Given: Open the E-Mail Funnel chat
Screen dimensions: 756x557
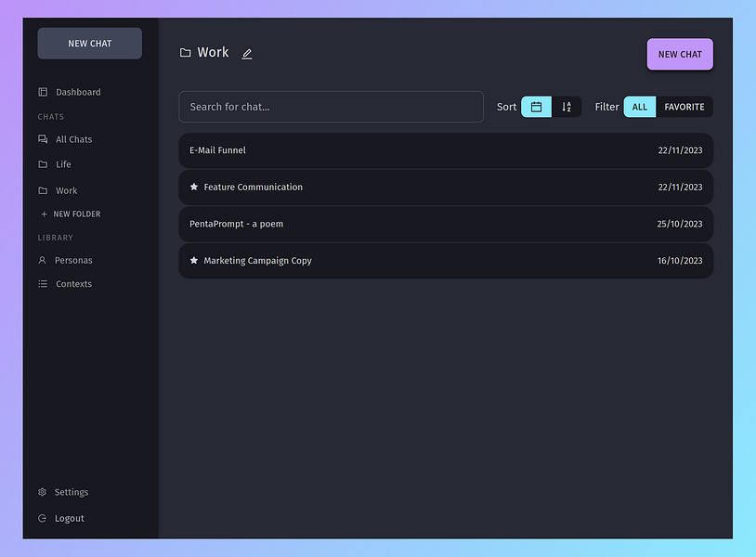Looking at the screenshot, I should [x=446, y=150].
